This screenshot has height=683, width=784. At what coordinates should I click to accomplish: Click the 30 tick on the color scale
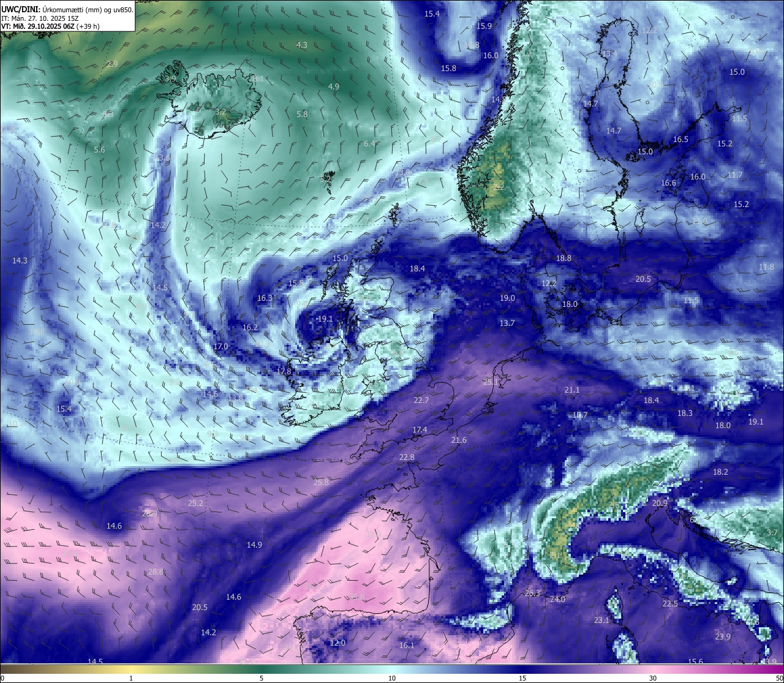tap(653, 678)
